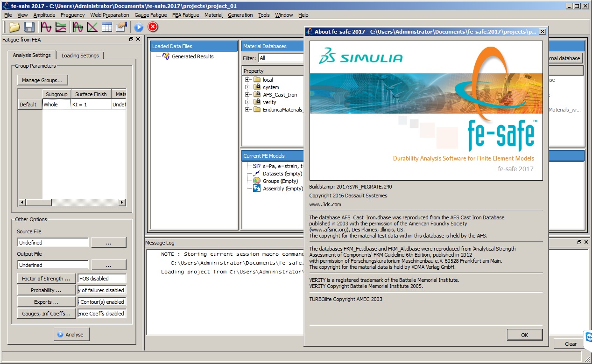Image resolution: width=592 pixels, height=364 pixels.
Task: Expand the local database tree node
Action: [247, 80]
